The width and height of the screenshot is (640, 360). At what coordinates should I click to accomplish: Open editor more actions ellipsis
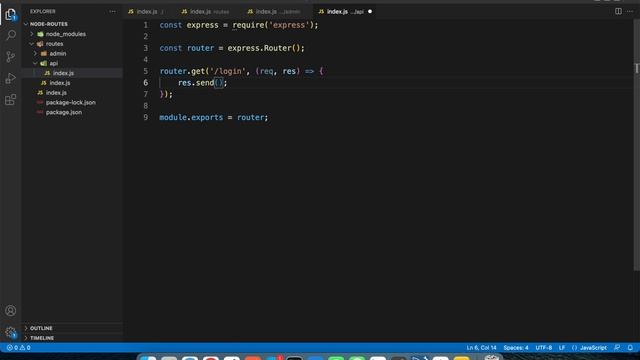[630, 11]
